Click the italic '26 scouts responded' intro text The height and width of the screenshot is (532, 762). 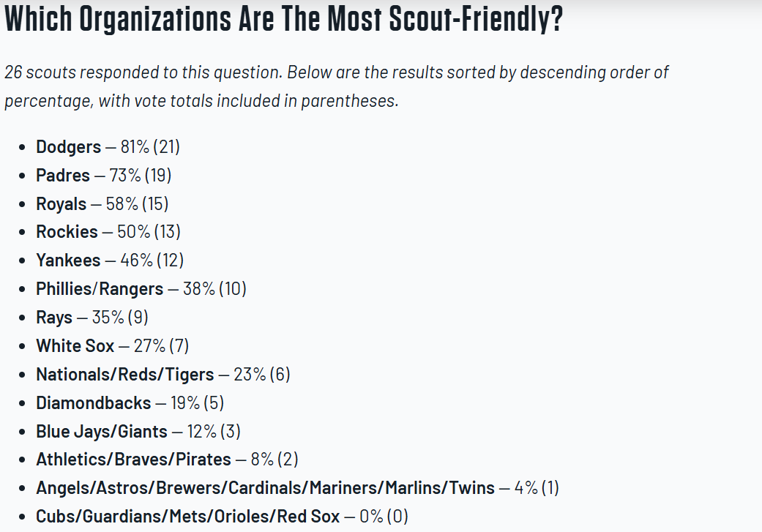point(336,86)
